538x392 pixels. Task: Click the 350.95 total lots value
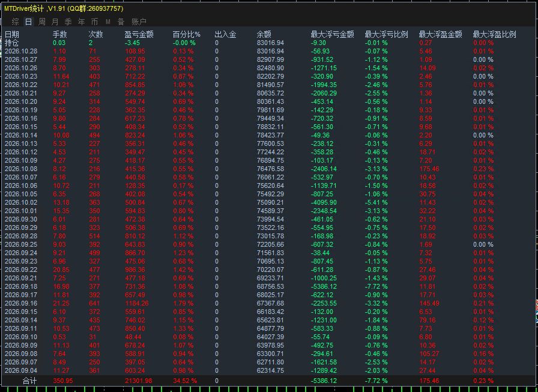[63, 381]
